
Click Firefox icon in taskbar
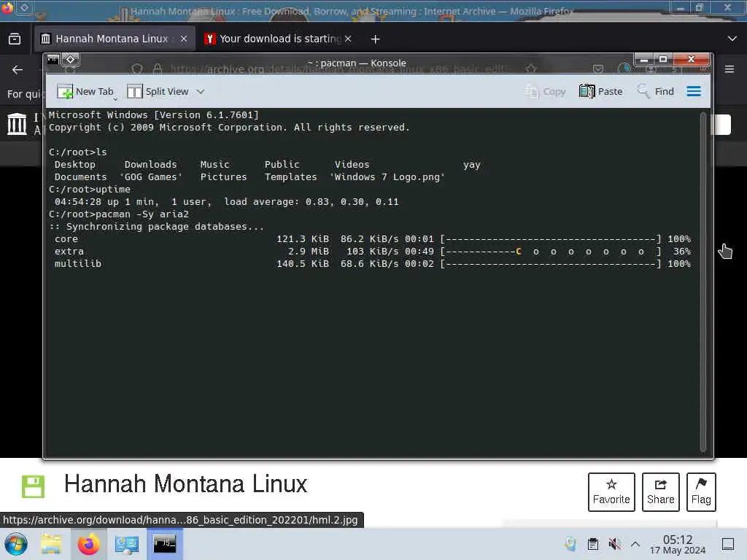[x=88, y=544]
